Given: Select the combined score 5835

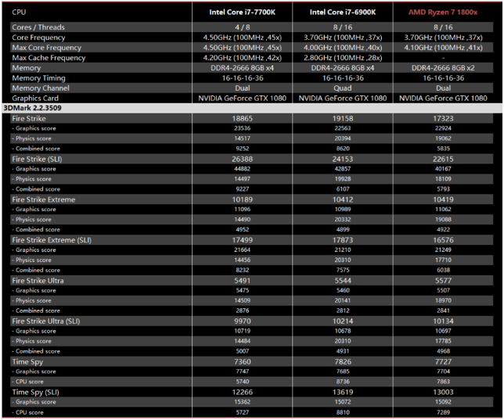Looking at the screenshot, I should point(443,149).
